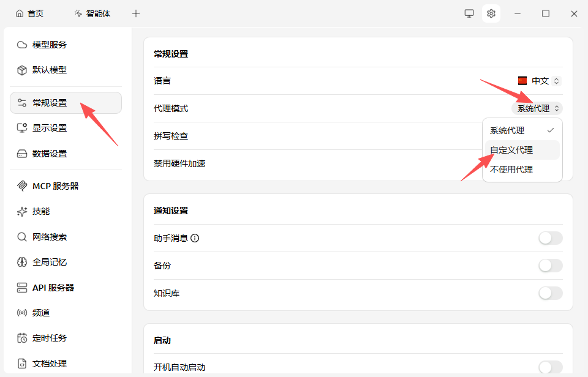Click the info icon beside 助手消息
Viewport: 588px width, 377px height.
click(195, 238)
